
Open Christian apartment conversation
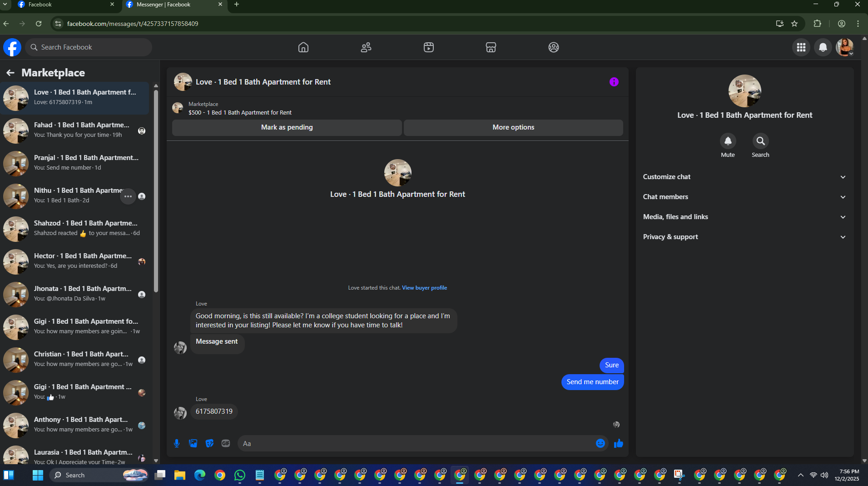click(x=75, y=360)
